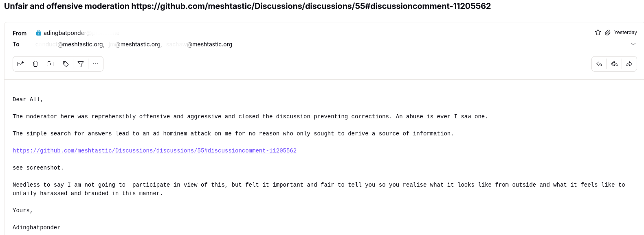Forward this email using the forward arrow
The height and width of the screenshot is (235, 644).
tap(629, 64)
